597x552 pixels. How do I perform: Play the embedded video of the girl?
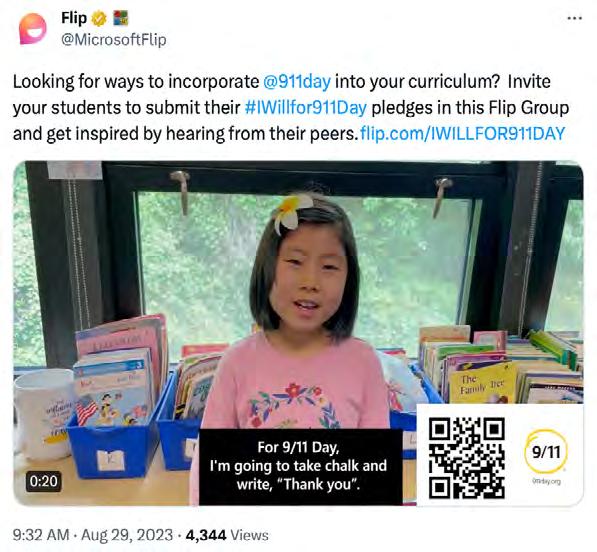pyautogui.click(x=298, y=333)
